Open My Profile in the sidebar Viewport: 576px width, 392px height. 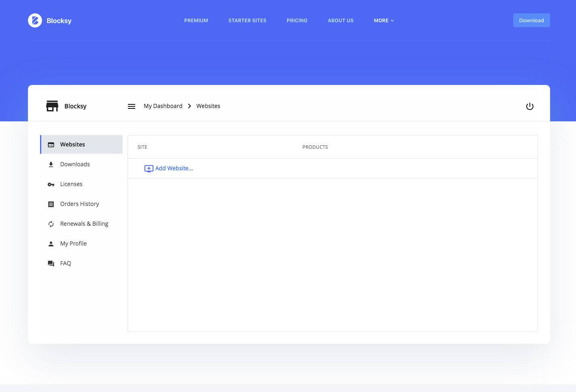pos(81,244)
